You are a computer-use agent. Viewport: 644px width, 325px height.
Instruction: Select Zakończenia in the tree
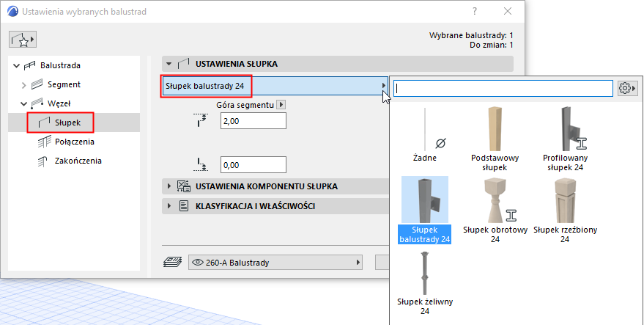pyautogui.click(x=78, y=161)
